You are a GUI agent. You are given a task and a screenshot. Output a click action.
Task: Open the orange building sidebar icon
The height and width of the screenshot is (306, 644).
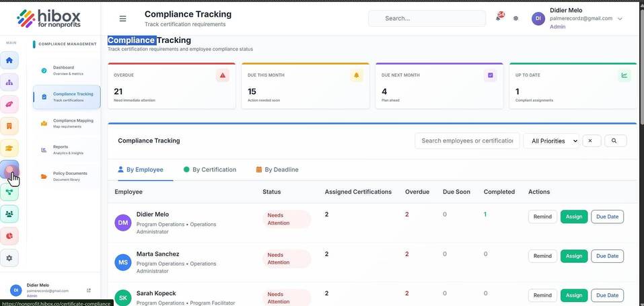pyautogui.click(x=9, y=126)
